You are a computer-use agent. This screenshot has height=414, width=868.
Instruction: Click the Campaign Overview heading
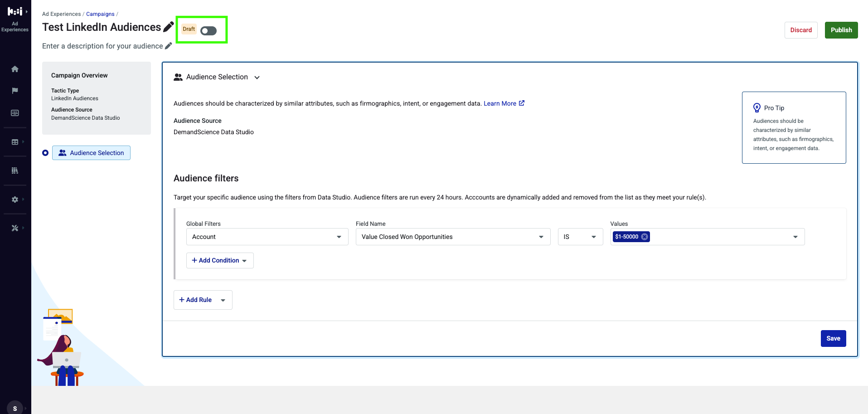point(79,75)
